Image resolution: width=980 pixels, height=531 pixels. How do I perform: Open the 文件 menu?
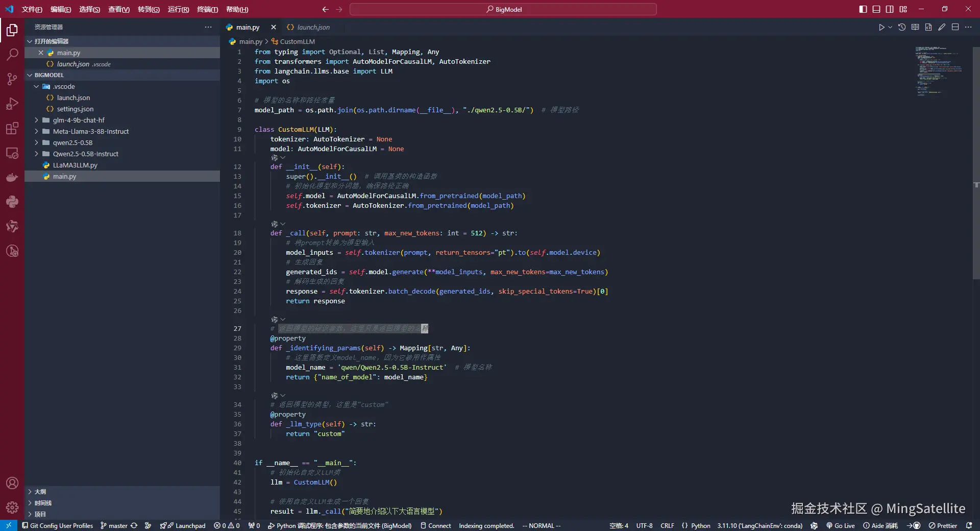tap(32, 9)
